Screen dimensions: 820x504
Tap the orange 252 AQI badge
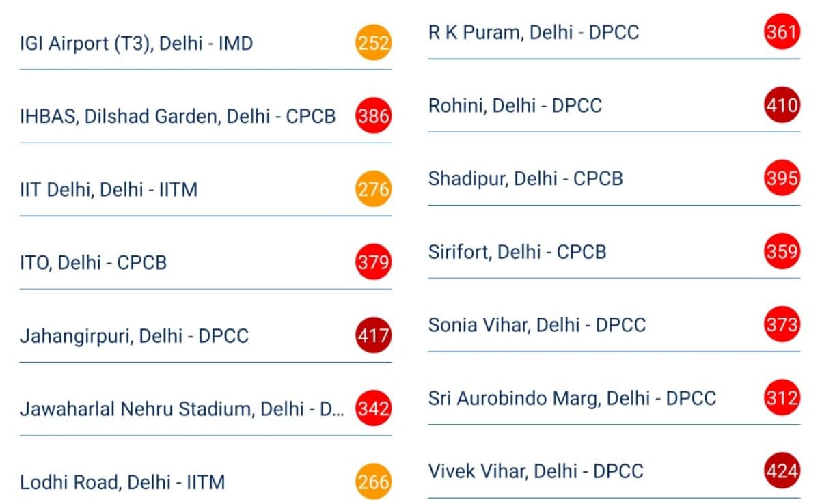tap(373, 44)
